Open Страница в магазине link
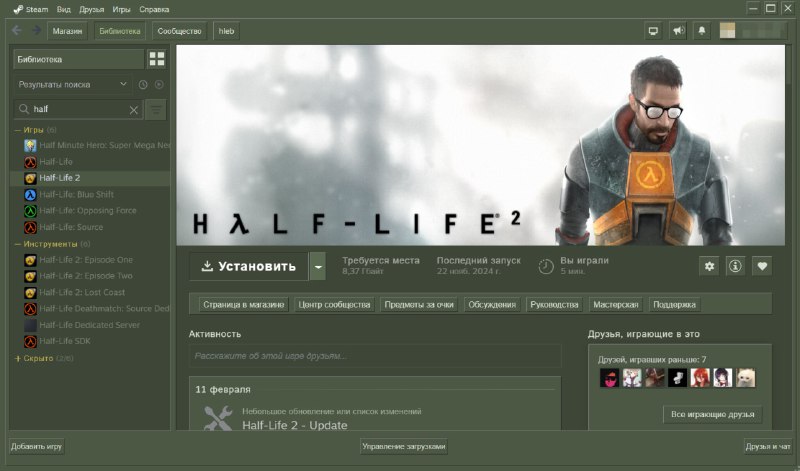 pyautogui.click(x=243, y=305)
